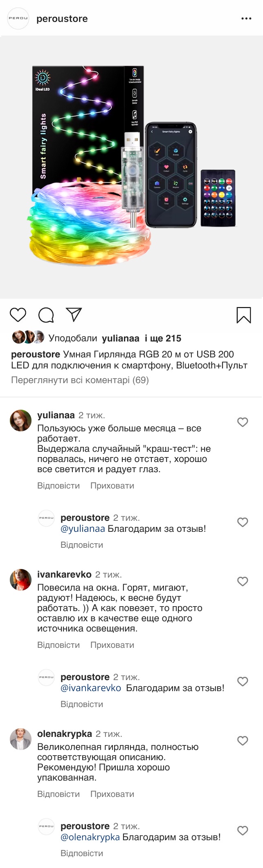Open peroustore profile logo in header
263x868 pixels.
point(18,18)
